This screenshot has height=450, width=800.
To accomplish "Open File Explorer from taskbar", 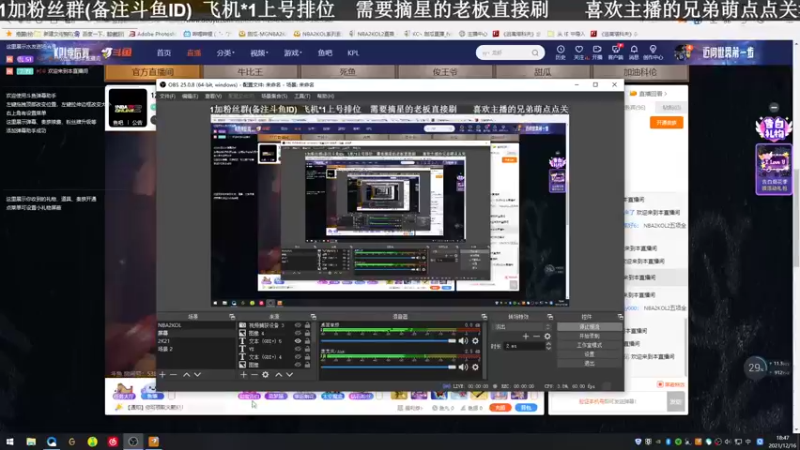I will 31,441.
